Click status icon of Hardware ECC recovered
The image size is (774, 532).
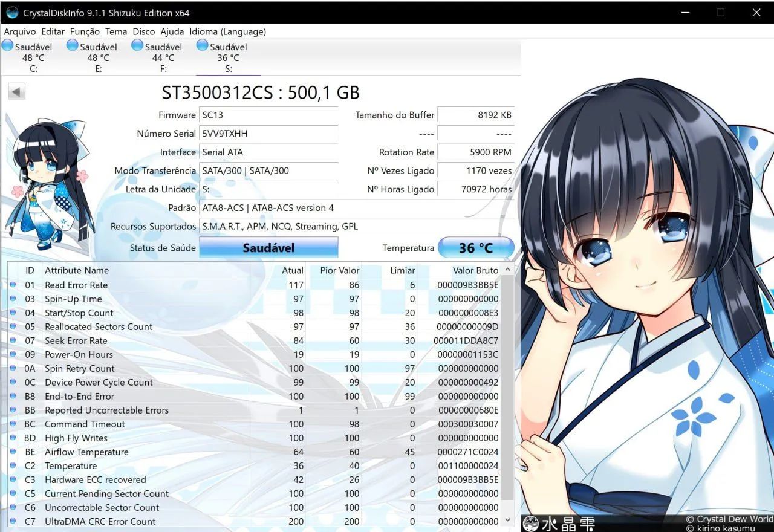(13, 479)
